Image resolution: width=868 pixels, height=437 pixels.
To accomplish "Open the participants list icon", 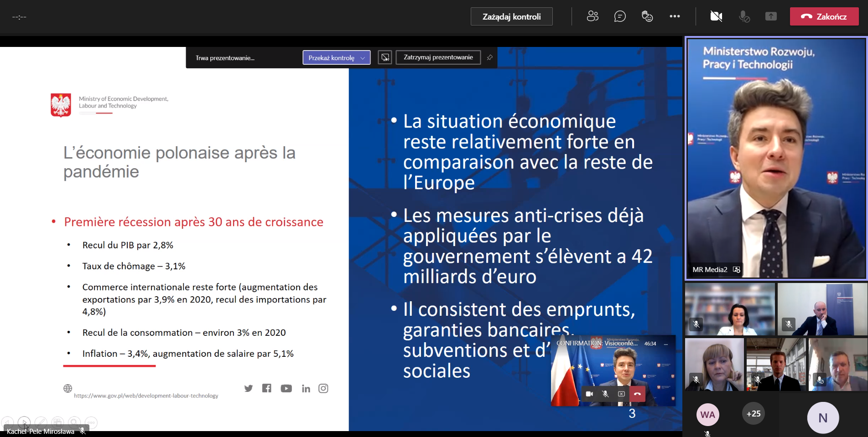I will click(x=593, y=16).
